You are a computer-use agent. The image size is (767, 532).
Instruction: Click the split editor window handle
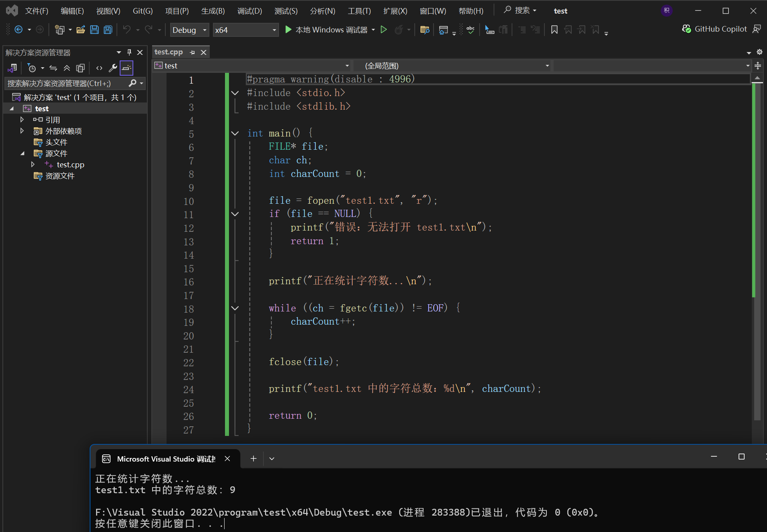coord(758,66)
